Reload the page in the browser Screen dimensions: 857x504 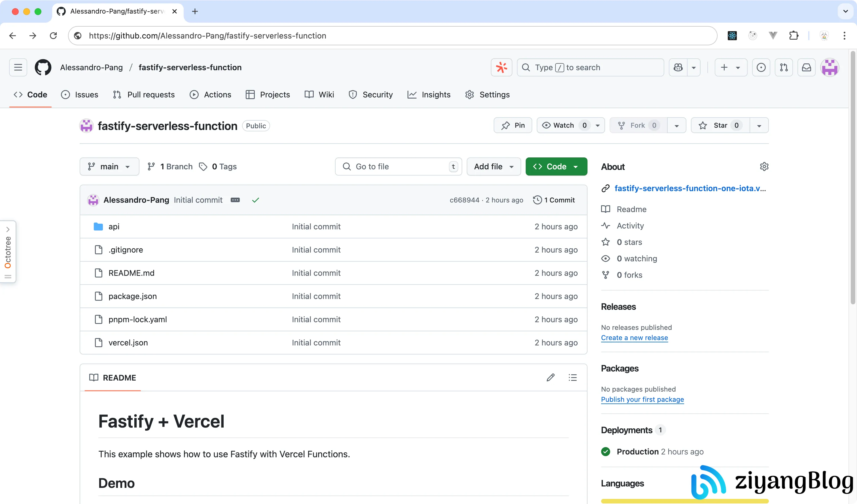pos(53,36)
